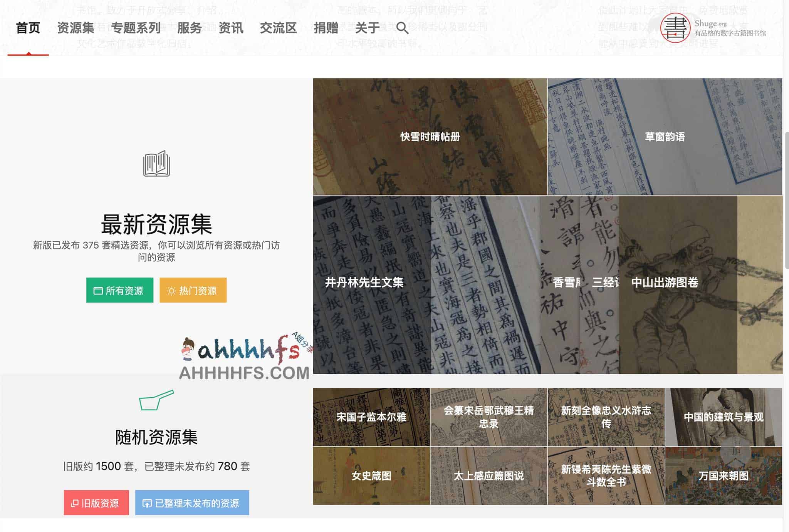Open 资源集 menu

(76, 28)
